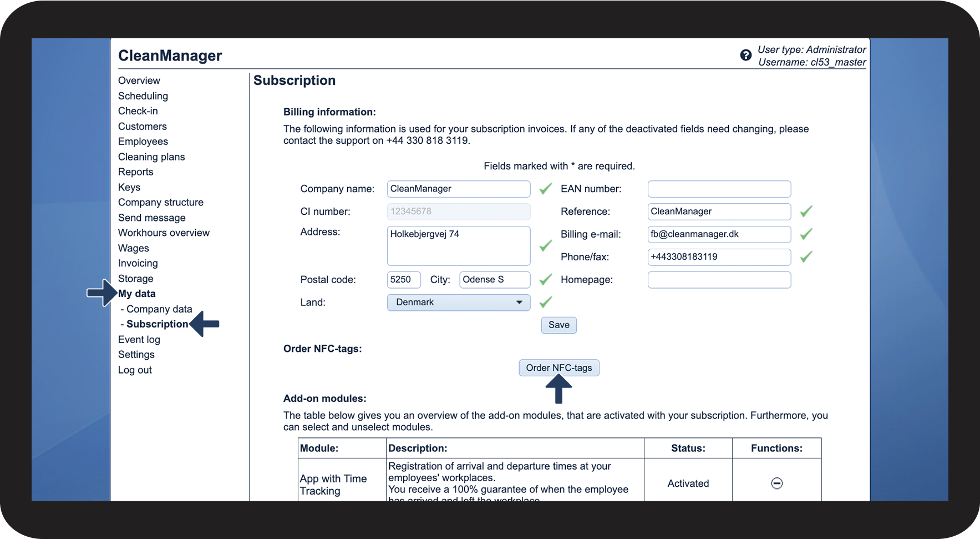Click the deactivate icon for App with Time Tracking

click(776, 483)
